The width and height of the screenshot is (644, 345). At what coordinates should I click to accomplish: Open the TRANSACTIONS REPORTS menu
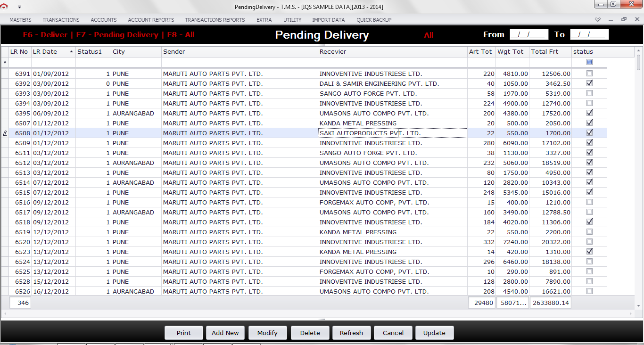[x=215, y=20]
